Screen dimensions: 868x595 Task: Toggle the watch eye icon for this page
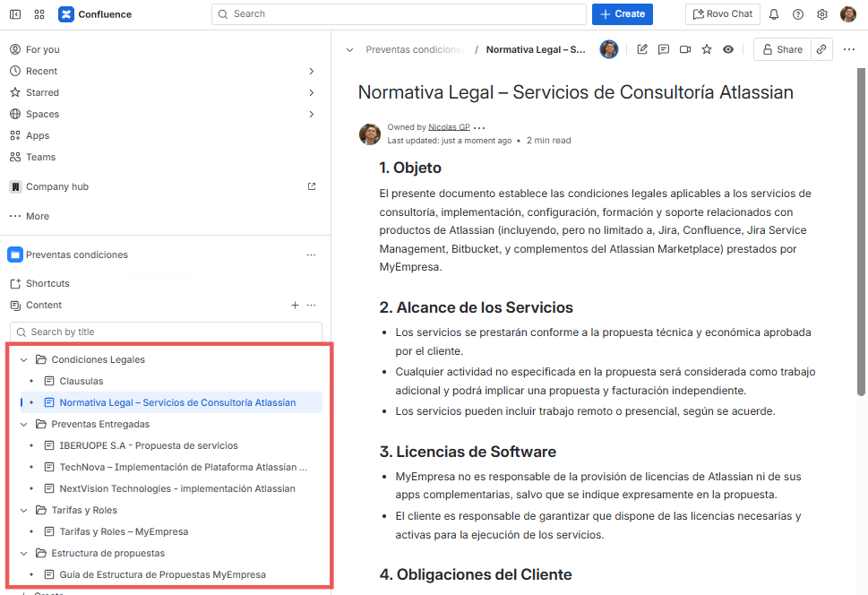pyautogui.click(x=728, y=49)
